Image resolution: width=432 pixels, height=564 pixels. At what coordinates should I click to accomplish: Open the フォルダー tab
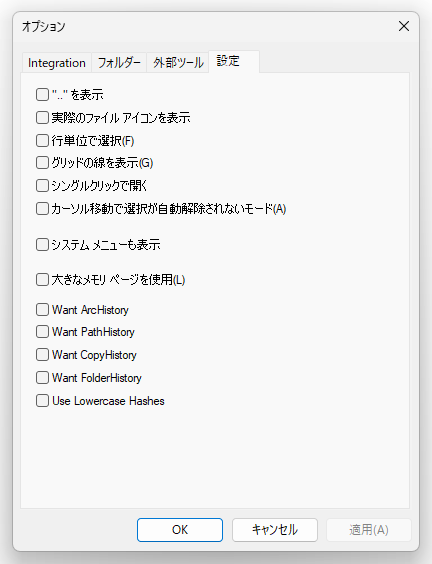[119, 63]
